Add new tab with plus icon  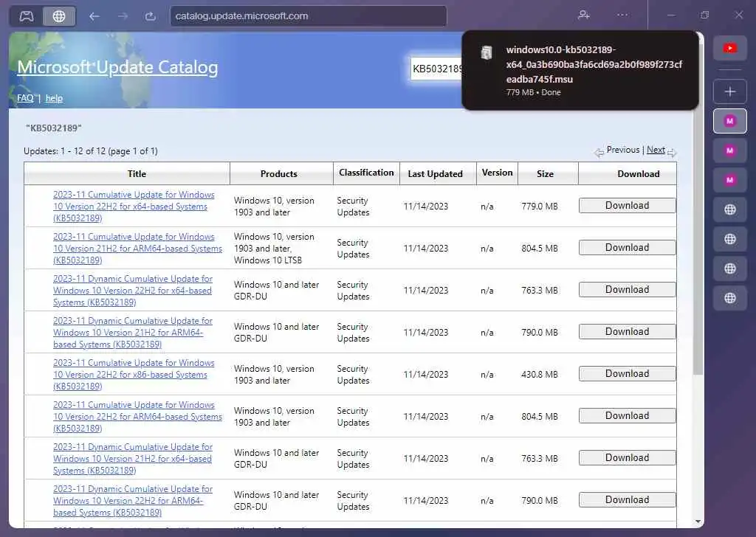point(730,91)
